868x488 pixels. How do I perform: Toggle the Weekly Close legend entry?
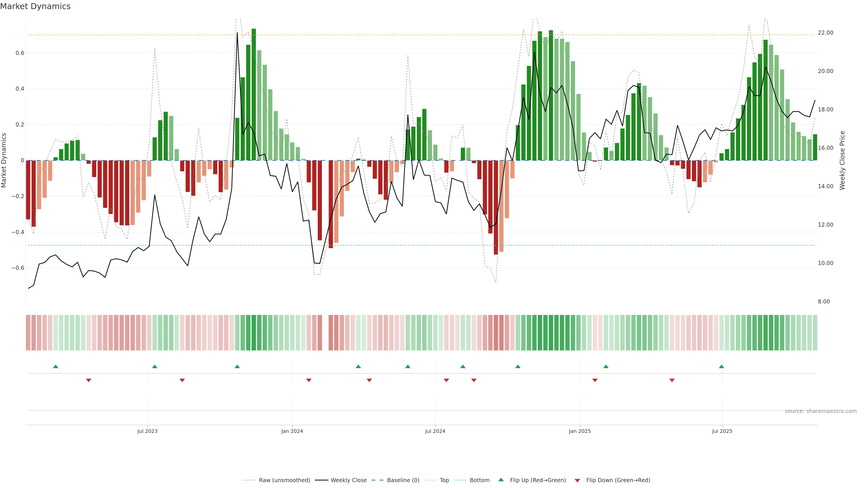tap(348, 480)
